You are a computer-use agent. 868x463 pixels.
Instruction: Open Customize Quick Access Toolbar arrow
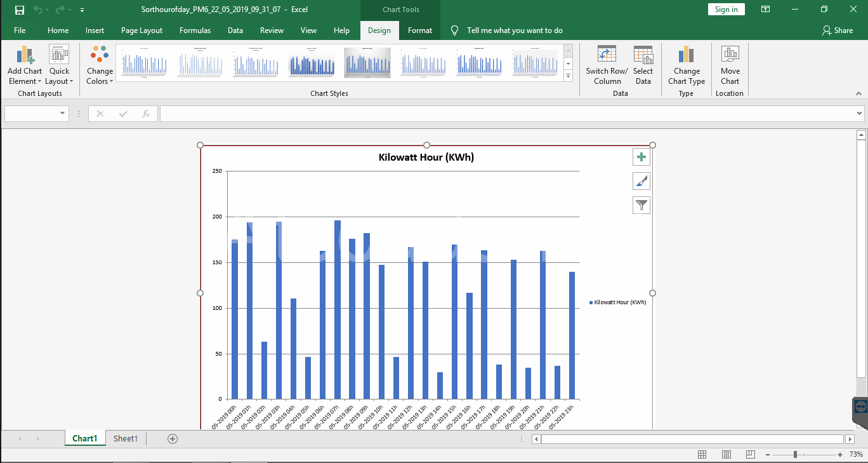pos(82,10)
